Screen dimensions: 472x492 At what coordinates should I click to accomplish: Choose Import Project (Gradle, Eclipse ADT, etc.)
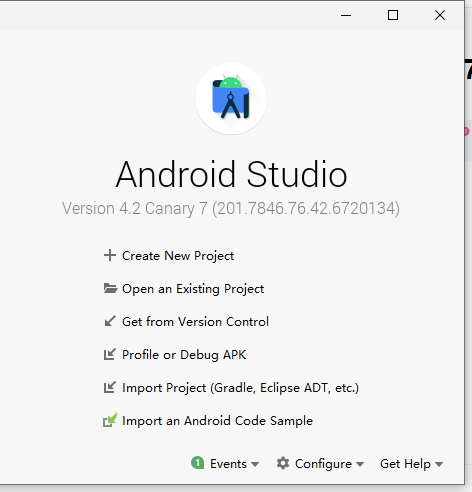(x=240, y=388)
